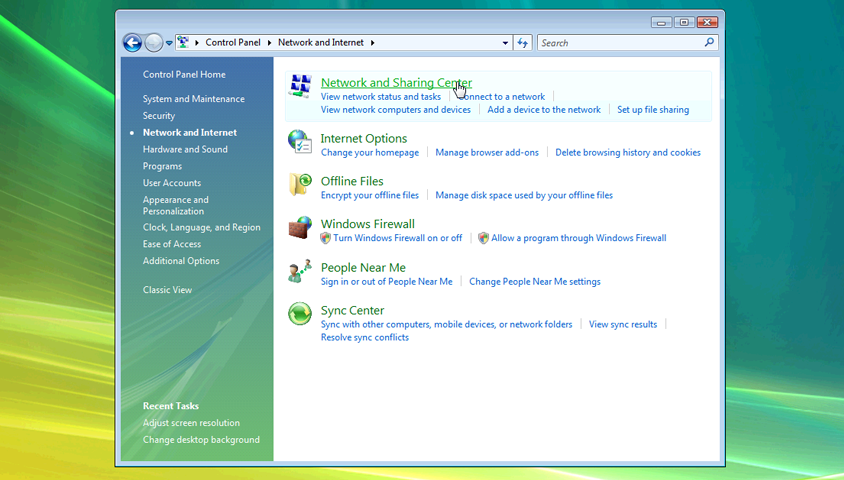Open the Offline Files folder icon
Viewport: 844px width, 480px height.
pyautogui.click(x=300, y=185)
